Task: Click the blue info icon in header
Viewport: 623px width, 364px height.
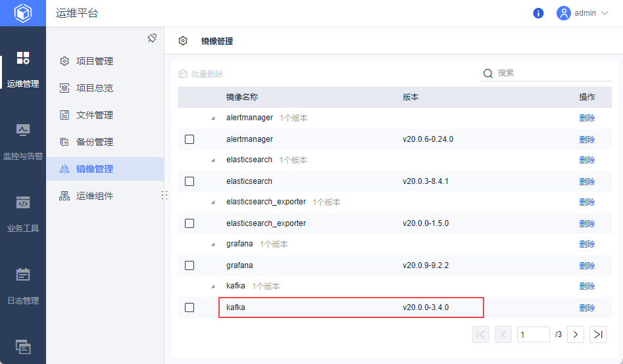Action: click(538, 13)
